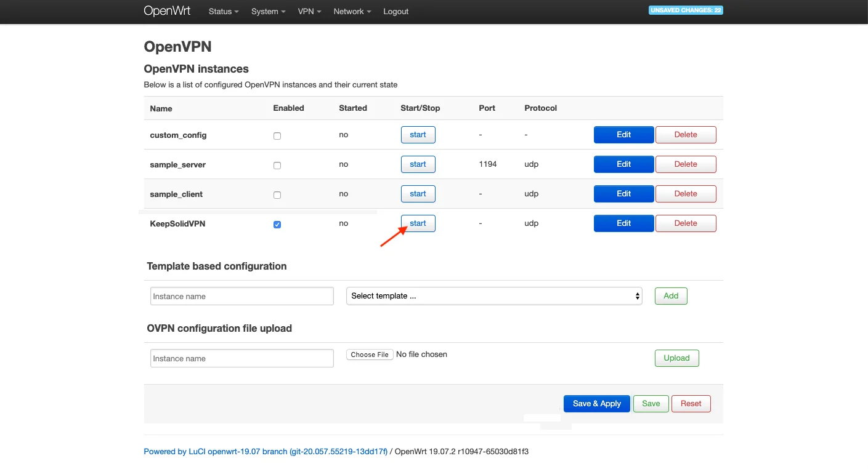
Task: Enable the custom_config instance checkbox
Action: pos(277,135)
